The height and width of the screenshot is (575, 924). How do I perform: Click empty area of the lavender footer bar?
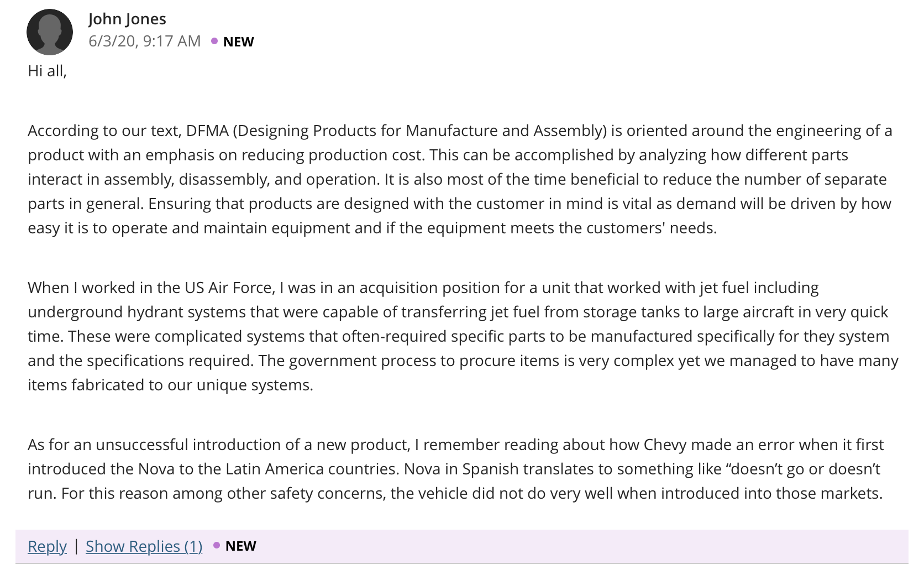pyautogui.click(x=580, y=546)
